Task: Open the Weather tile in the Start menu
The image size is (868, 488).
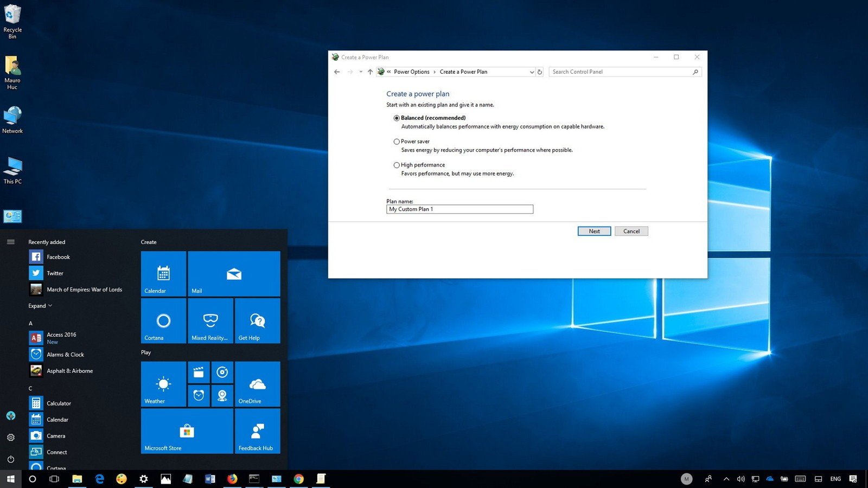Action: [162, 384]
